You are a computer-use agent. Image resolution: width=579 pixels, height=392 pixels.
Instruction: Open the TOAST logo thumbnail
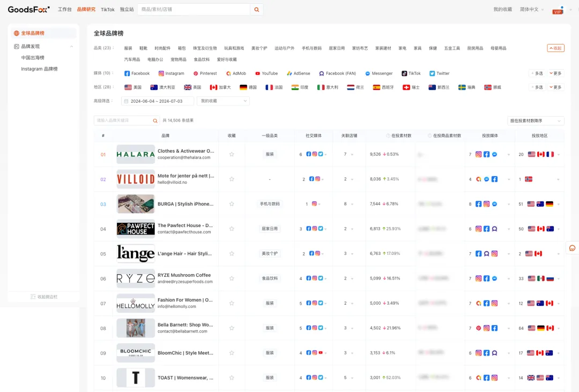click(x=136, y=378)
